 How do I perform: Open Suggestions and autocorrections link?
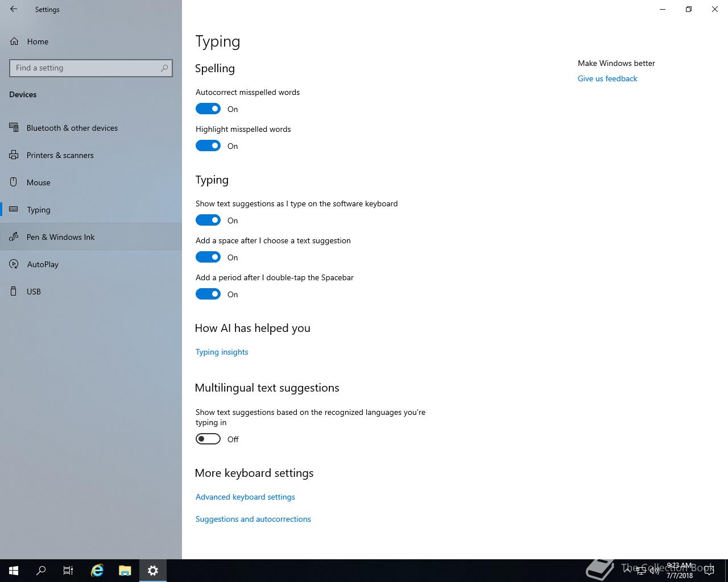(x=253, y=519)
